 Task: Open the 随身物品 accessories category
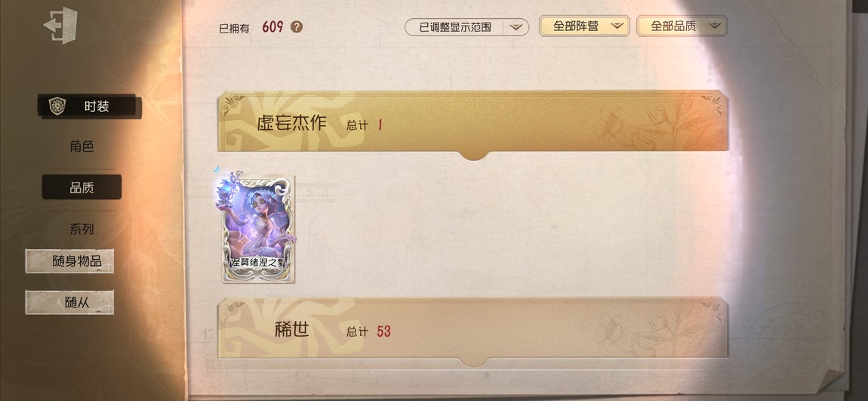69,261
